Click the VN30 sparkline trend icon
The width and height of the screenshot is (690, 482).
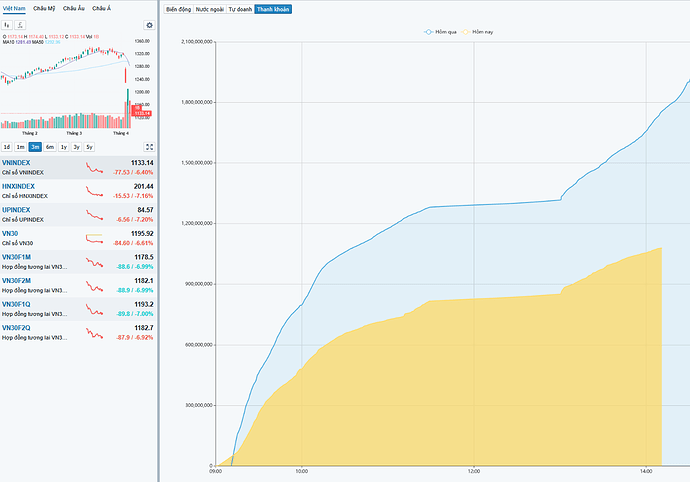click(x=95, y=238)
